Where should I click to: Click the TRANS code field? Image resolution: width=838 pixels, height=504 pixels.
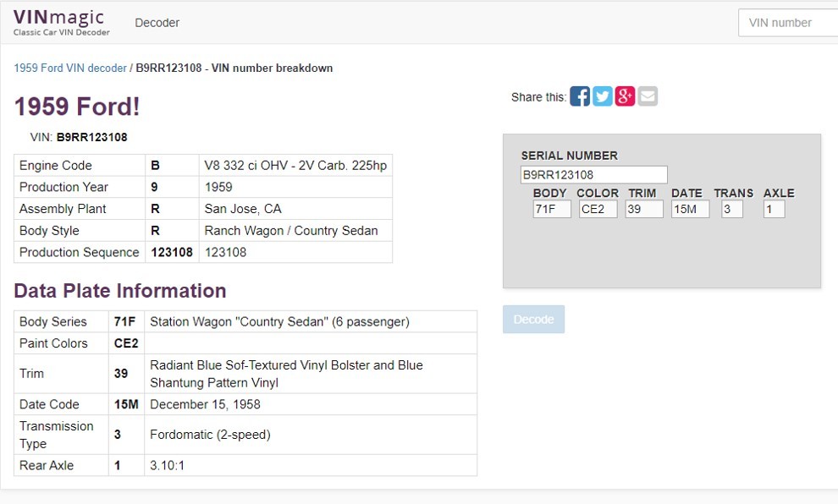point(732,209)
